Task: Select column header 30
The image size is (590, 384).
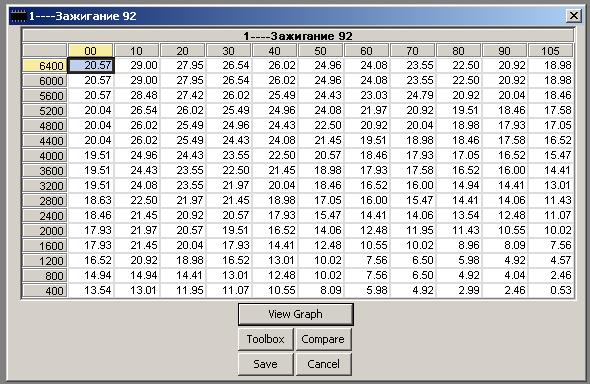Action: [x=228, y=50]
